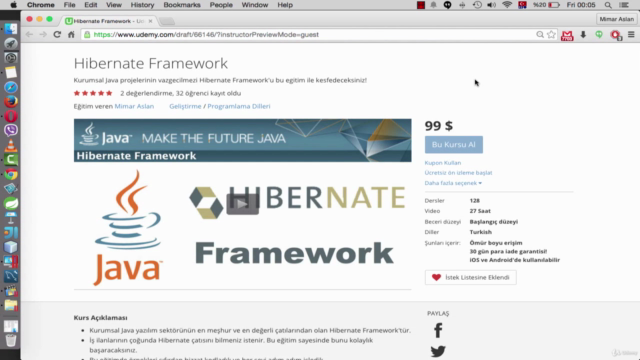Open the Help menu
The width and height of the screenshot is (640, 360).
[x=285, y=5]
